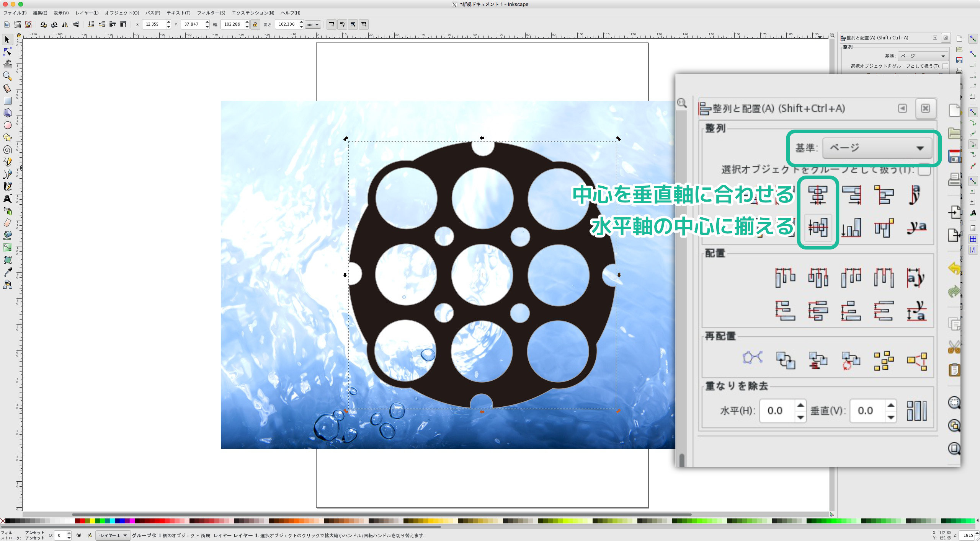The width and height of the screenshot is (980, 541).
Task: Toggle scale stroke width with object button
Action: (x=332, y=24)
